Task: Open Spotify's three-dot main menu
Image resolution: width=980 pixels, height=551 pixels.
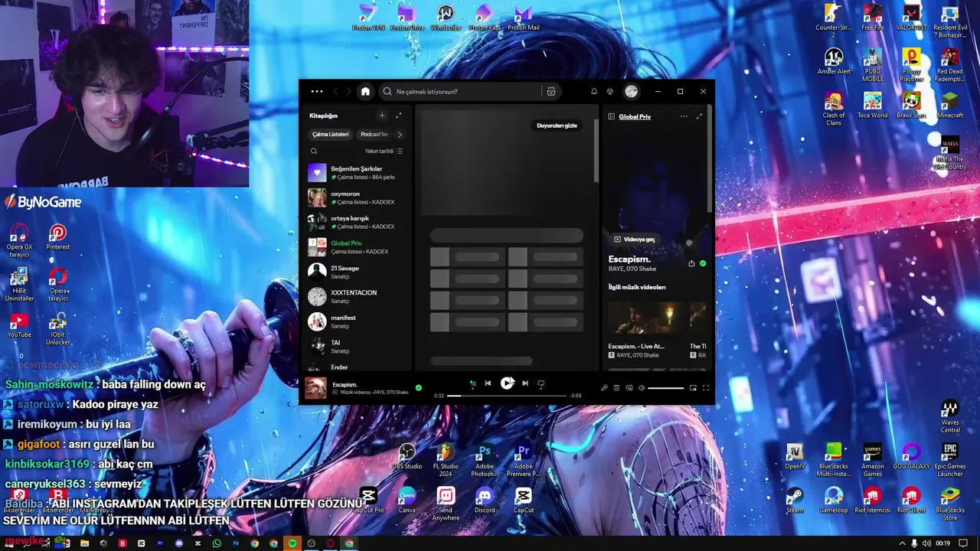Action: 317,92
